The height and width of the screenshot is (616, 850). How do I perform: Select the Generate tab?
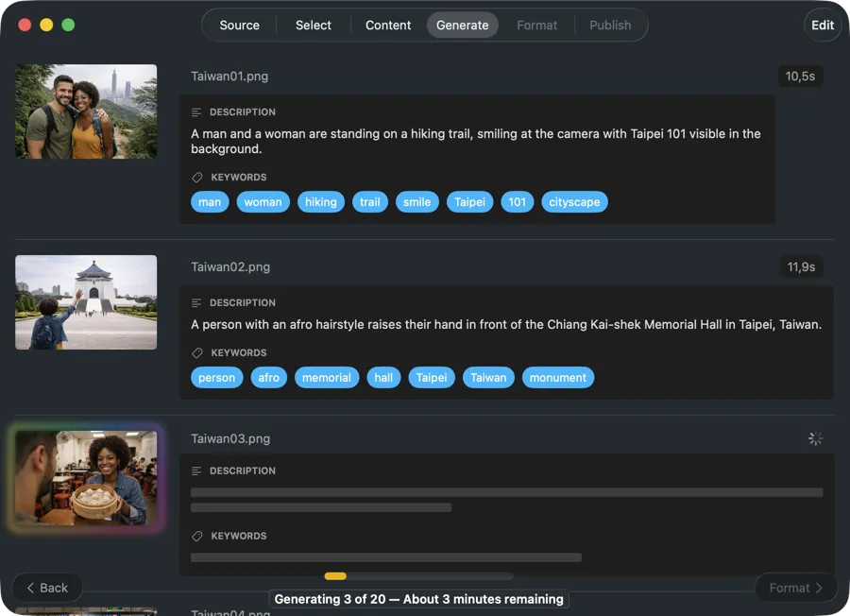tap(462, 26)
